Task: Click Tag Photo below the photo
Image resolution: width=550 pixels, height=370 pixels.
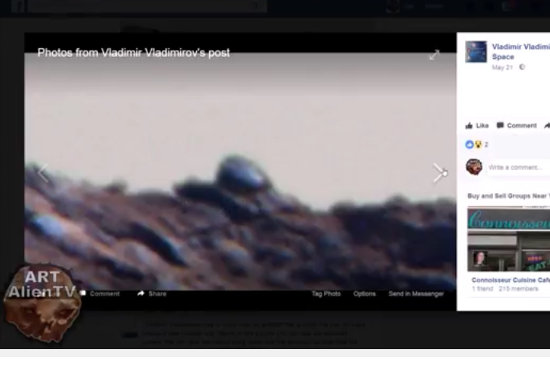Action: (326, 294)
